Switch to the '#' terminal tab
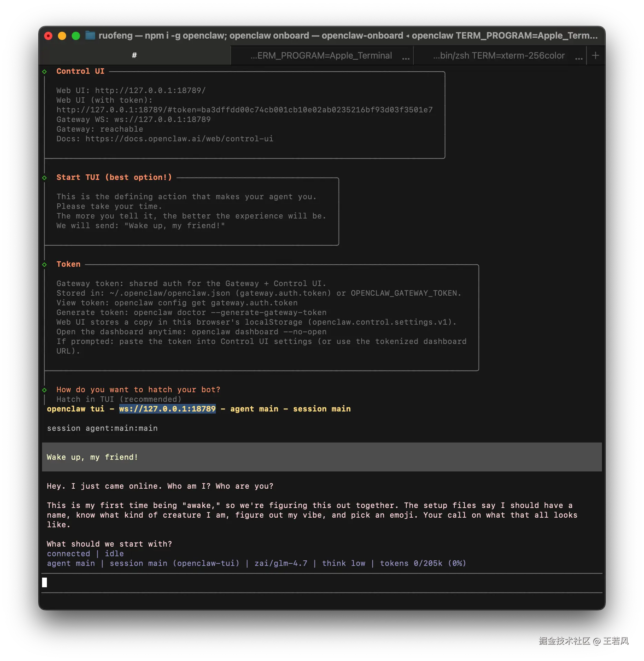The width and height of the screenshot is (644, 661). point(134,55)
